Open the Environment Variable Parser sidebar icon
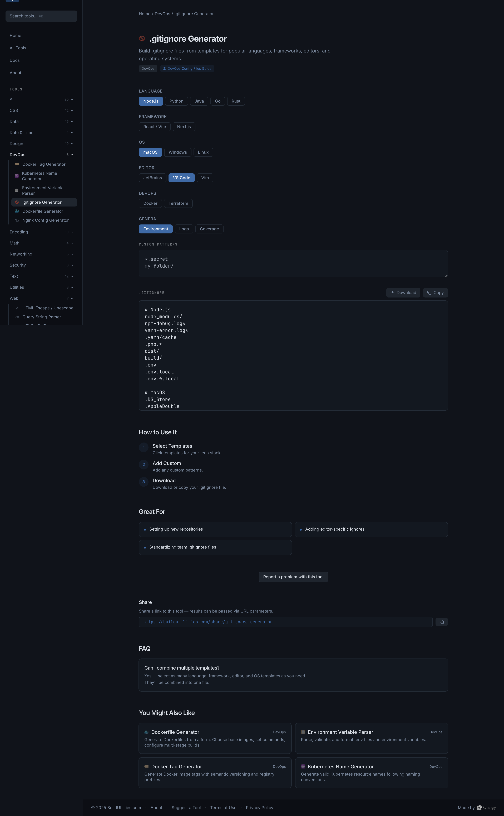 point(17,190)
